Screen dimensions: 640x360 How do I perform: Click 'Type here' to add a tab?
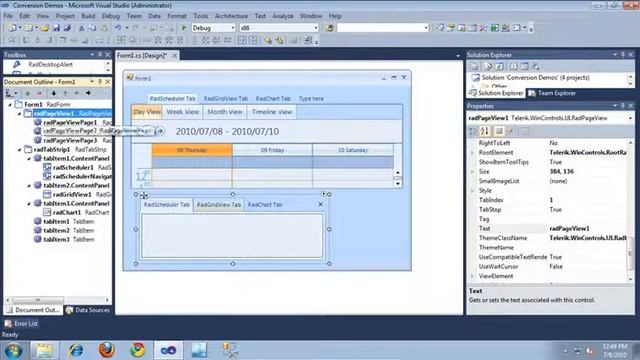coord(311,99)
